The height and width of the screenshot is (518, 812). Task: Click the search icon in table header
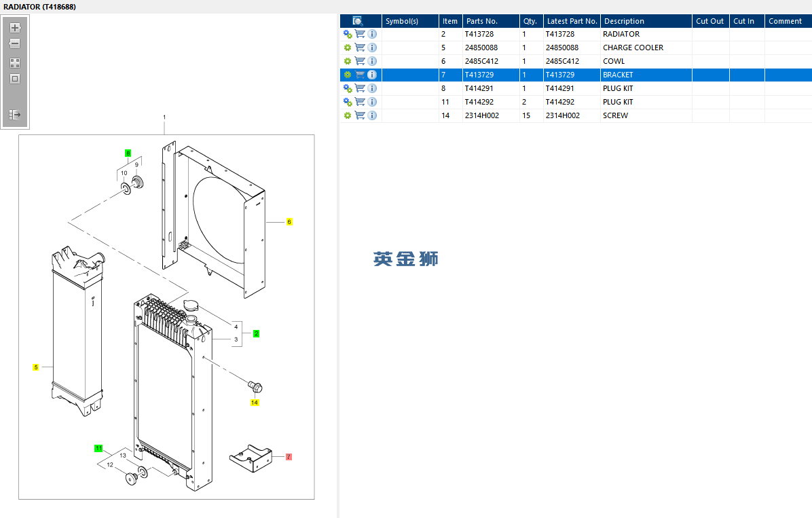(x=358, y=21)
